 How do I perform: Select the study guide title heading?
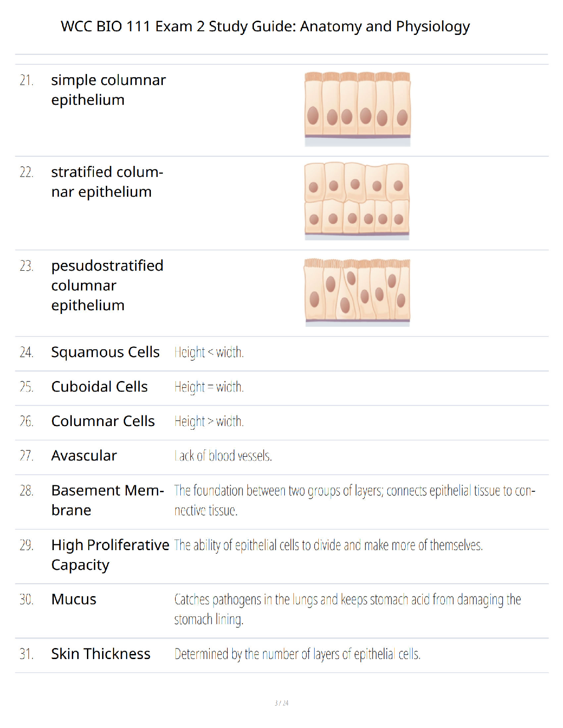point(265,27)
